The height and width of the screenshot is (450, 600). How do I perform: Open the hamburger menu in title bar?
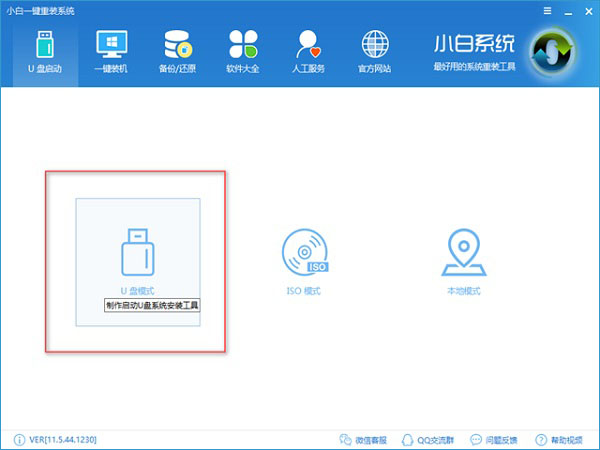(x=548, y=11)
